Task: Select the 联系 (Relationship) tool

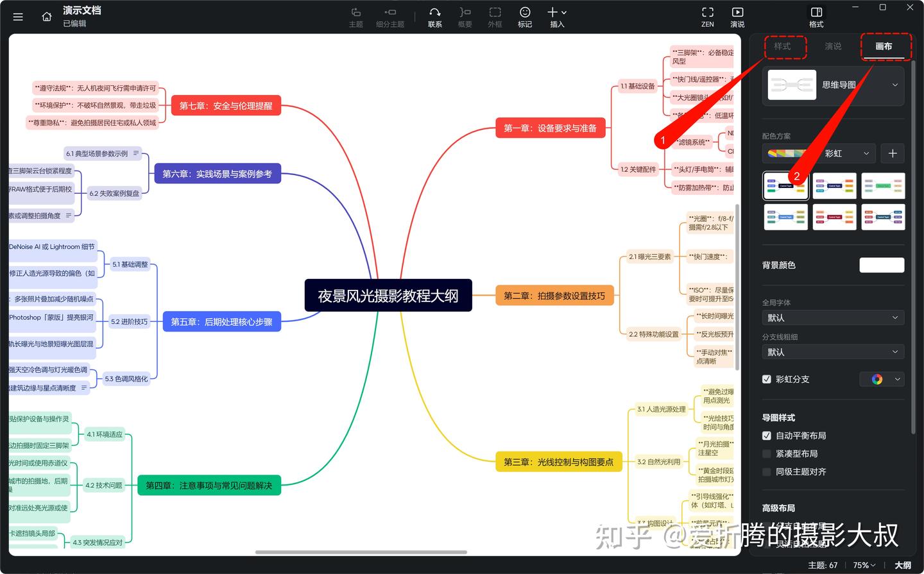Action: [x=434, y=16]
